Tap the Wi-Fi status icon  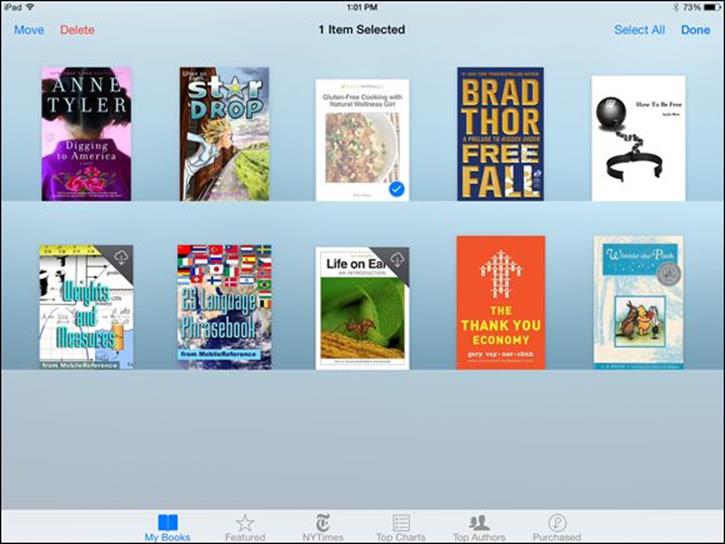coord(31,7)
